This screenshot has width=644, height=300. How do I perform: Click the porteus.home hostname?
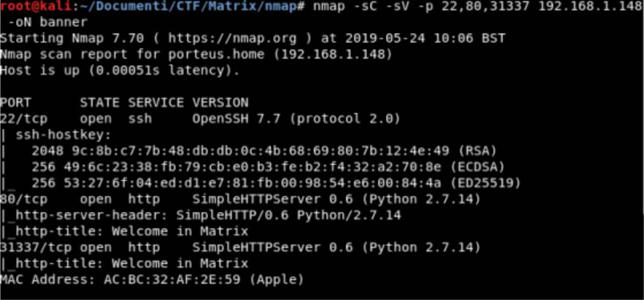pos(216,55)
